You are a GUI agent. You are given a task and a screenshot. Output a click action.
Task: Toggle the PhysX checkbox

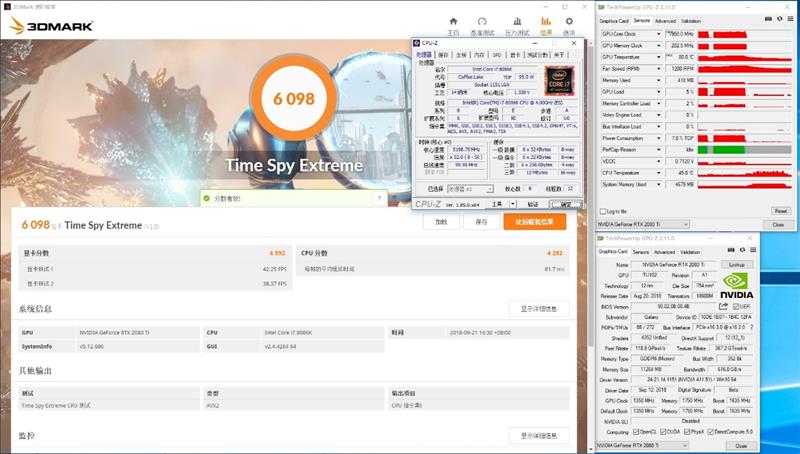pyautogui.click(x=687, y=432)
